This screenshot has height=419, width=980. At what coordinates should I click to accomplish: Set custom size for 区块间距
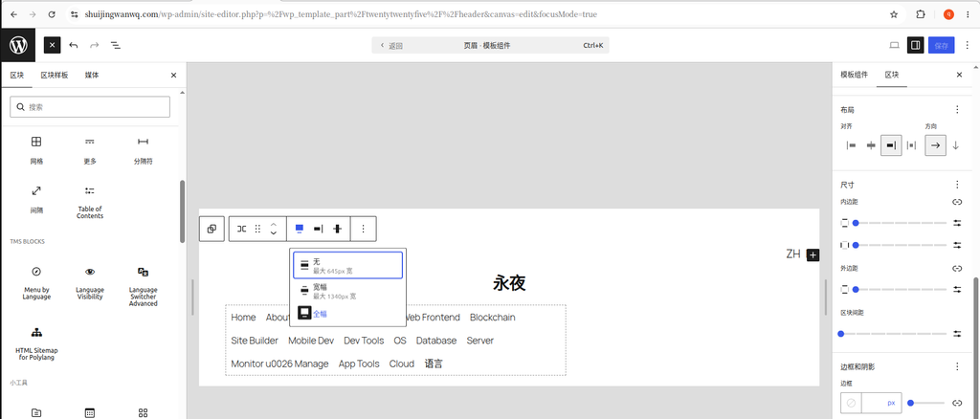pos(957,334)
